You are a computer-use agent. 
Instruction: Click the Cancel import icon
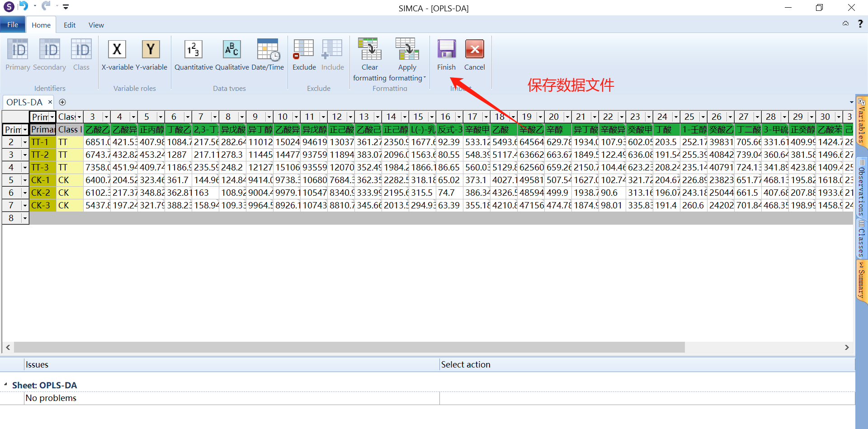coord(474,50)
